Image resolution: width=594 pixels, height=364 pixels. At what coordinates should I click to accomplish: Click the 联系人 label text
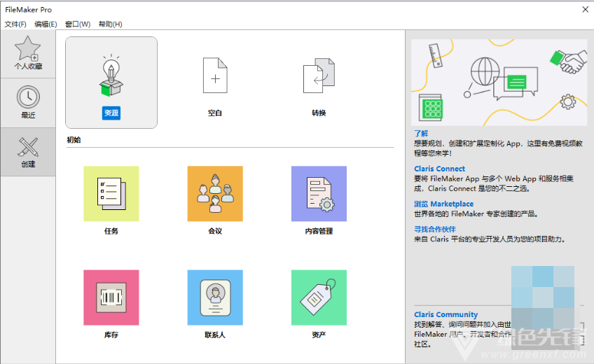click(x=215, y=335)
